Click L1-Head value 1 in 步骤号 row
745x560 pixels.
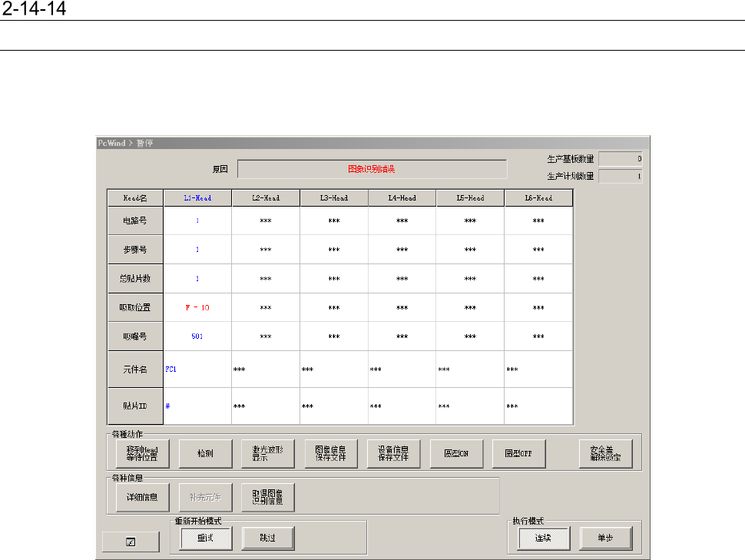[x=197, y=250]
